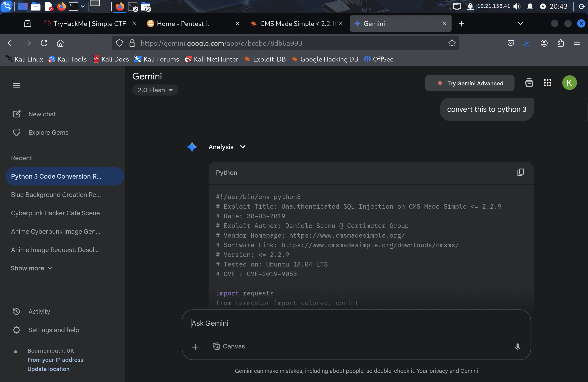Open a new browser tab

[x=461, y=24]
